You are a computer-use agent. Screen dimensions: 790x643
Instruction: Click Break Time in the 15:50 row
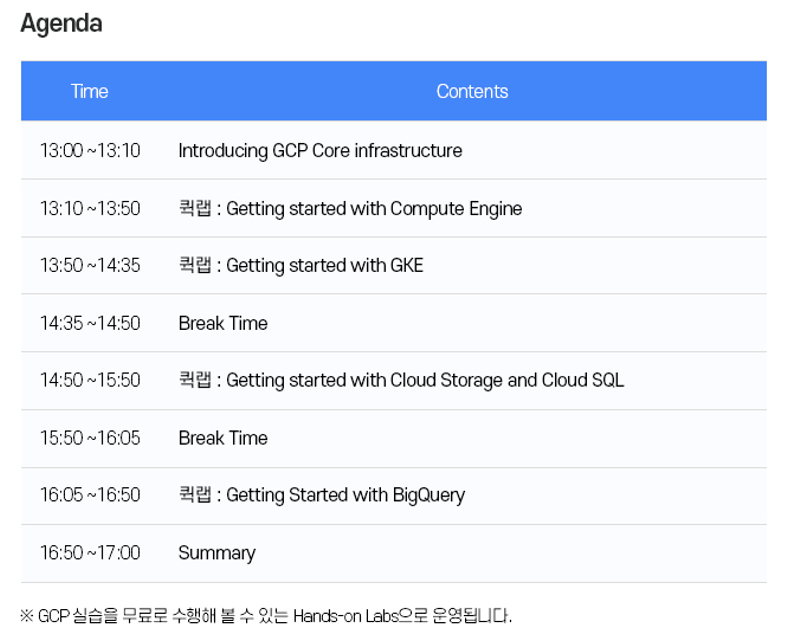(223, 438)
